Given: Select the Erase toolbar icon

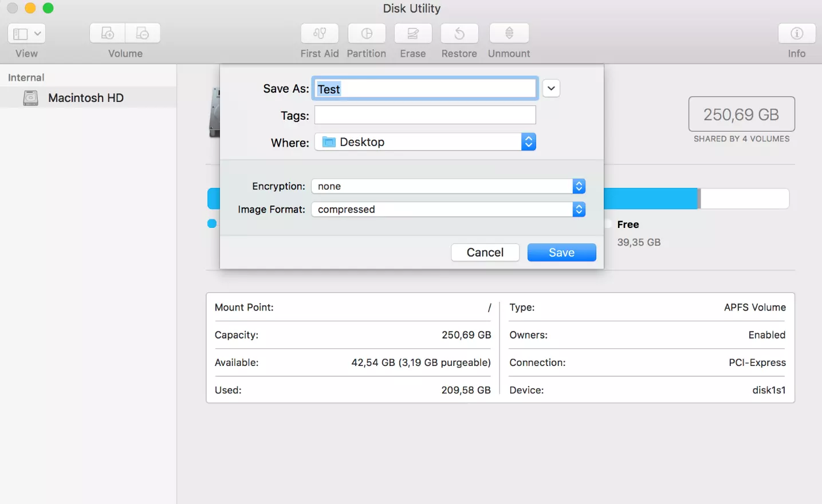Looking at the screenshot, I should (x=413, y=33).
